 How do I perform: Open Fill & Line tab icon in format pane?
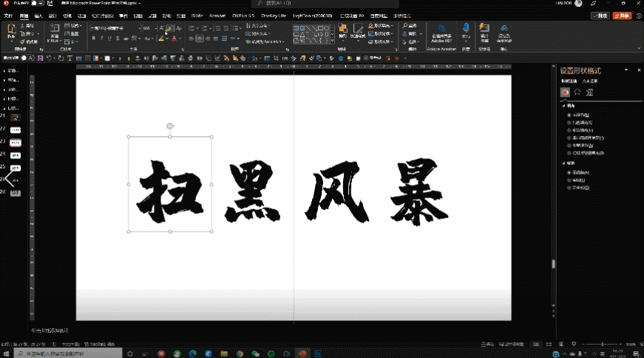click(x=565, y=92)
